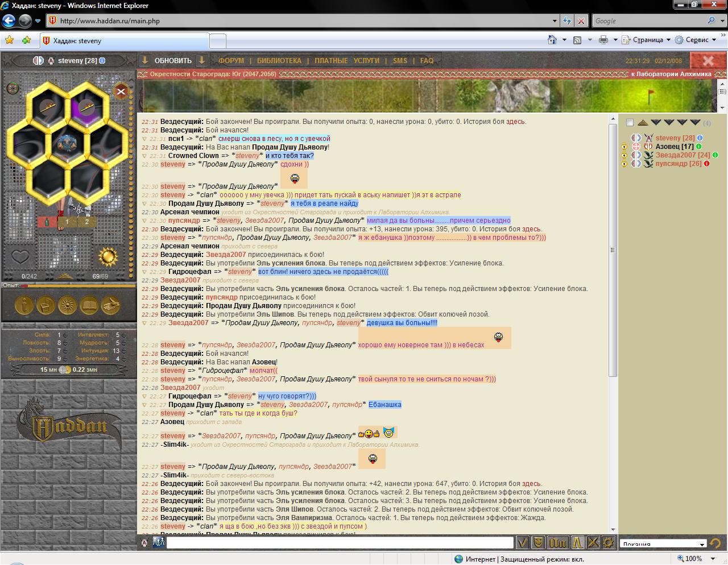Screen dimensions: 728x565
Task: Click the ОБНОВИТЬ refresh button
Action: tap(173, 60)
